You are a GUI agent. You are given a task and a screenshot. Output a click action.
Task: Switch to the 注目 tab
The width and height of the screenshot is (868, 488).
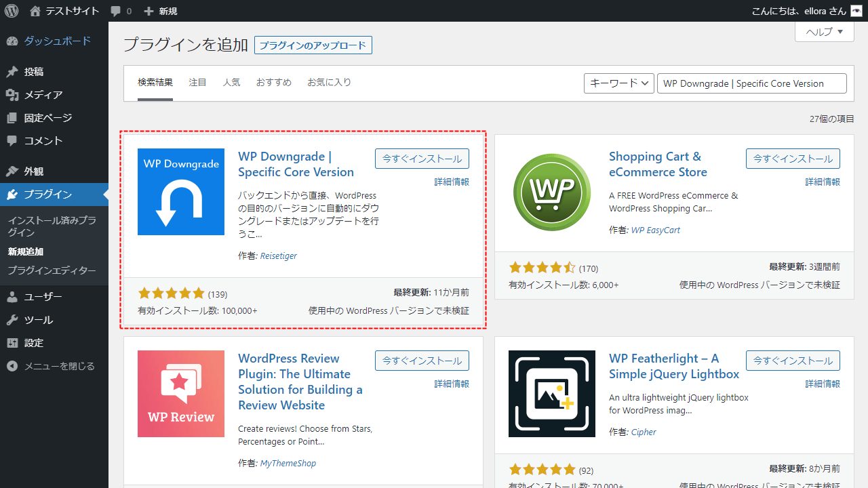[198, 83]
